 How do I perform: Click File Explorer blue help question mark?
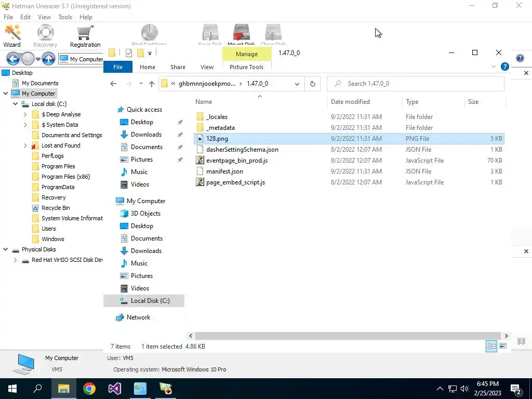[x=505, y=66]
